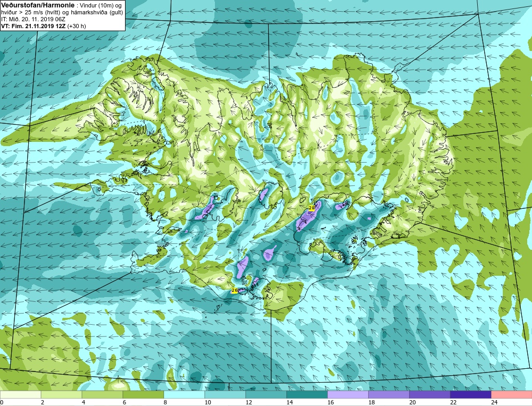Click the Veðurstofan/Harmonie title text
The image size is (532, 406).
(x=37, y=5)
